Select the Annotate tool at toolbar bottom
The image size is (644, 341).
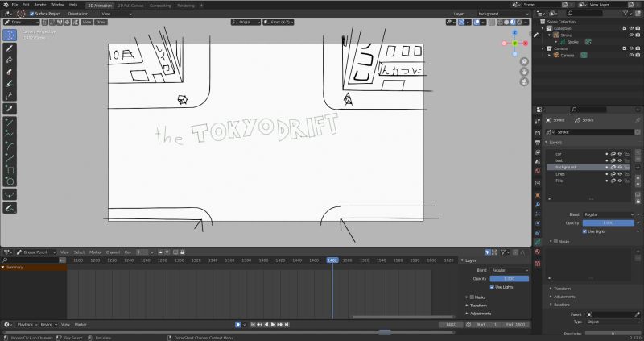(10, 208)
